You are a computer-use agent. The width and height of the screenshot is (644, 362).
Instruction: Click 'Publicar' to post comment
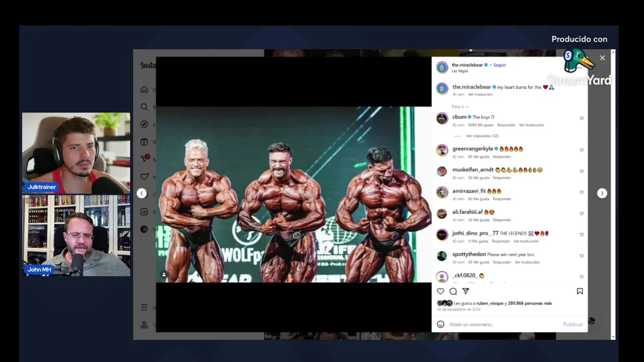coord(573,324)
